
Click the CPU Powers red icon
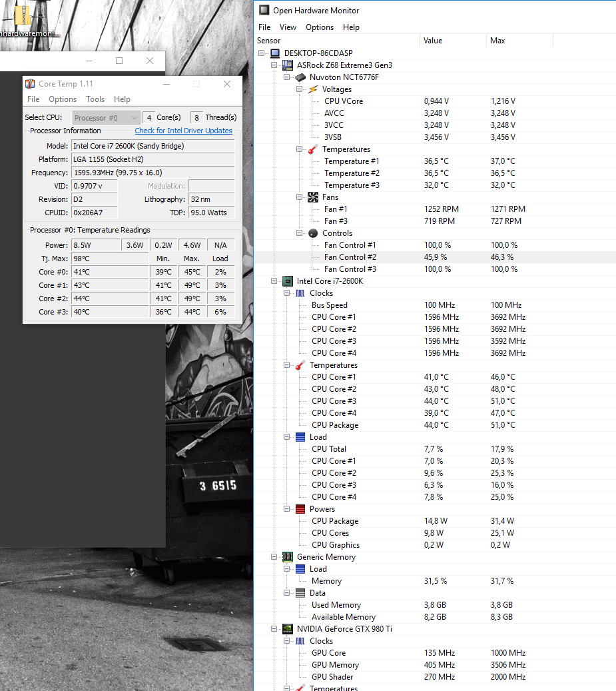[300, 509]
